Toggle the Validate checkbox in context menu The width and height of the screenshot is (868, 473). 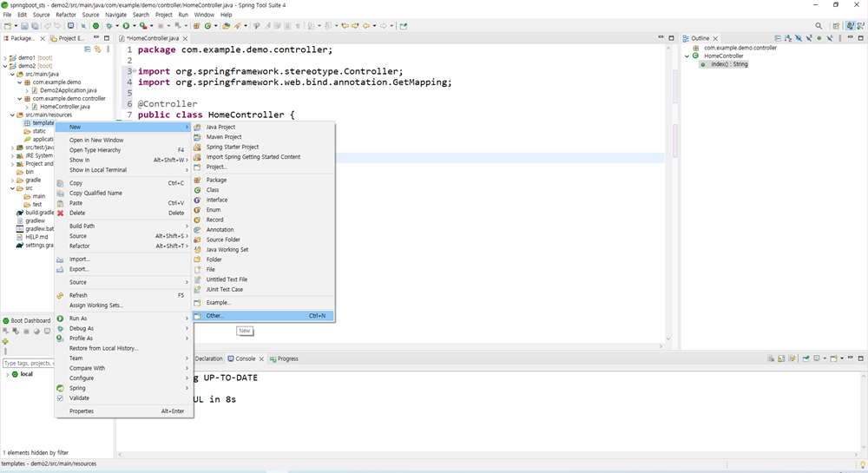(x=61, y=398)
